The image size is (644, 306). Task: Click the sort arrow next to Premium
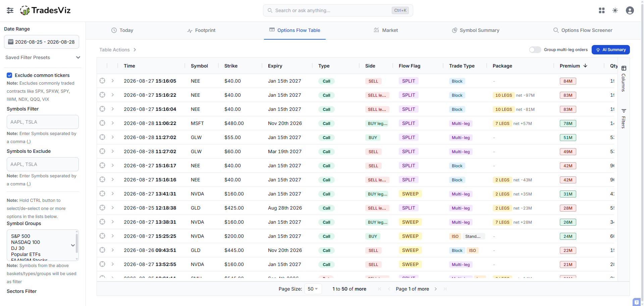pyautogui.click(x=585, y=65)
